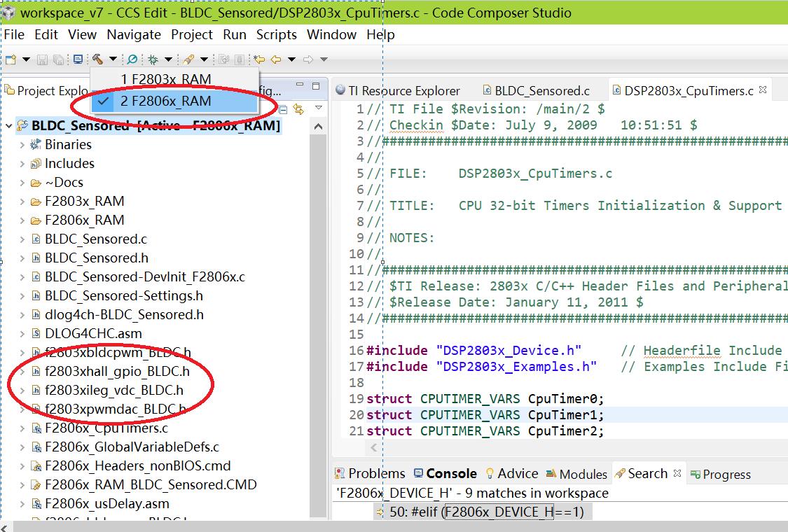The image size is (788, 532).
Task: Open the Scripts menu
Action: [277, 35]
